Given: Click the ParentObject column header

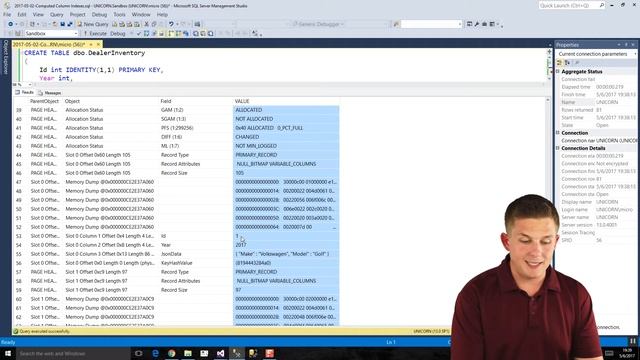Looking at the screenshot, I should [44, 101].
